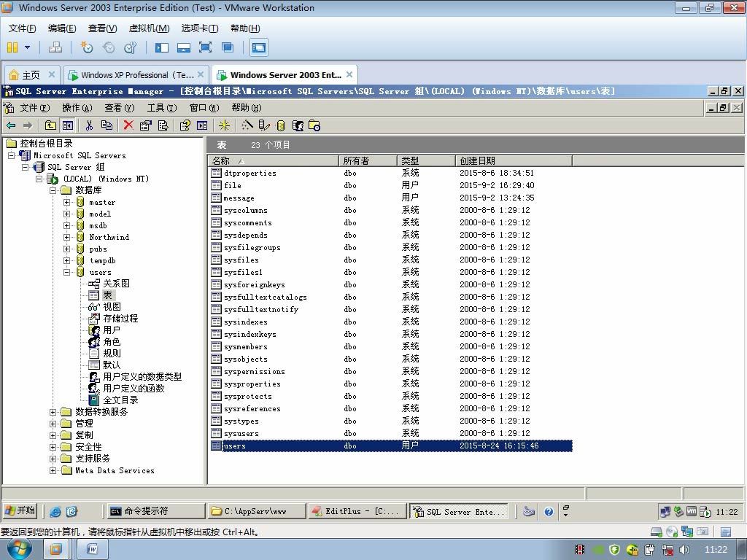Image resolution: width=747 pixels, height=560 pixels.
Task: Open Properties icon in Enterprise Manager toolbar
Action: point(145,125)
